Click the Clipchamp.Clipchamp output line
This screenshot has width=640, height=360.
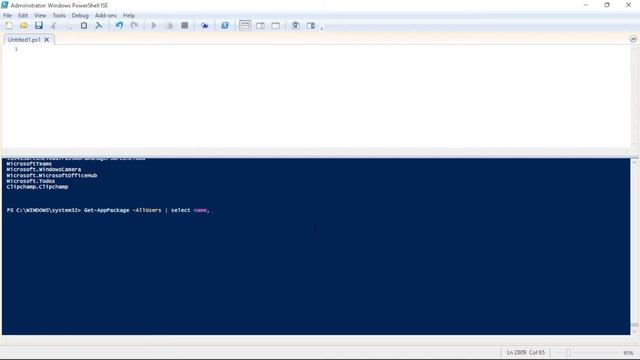coord(37,187)
